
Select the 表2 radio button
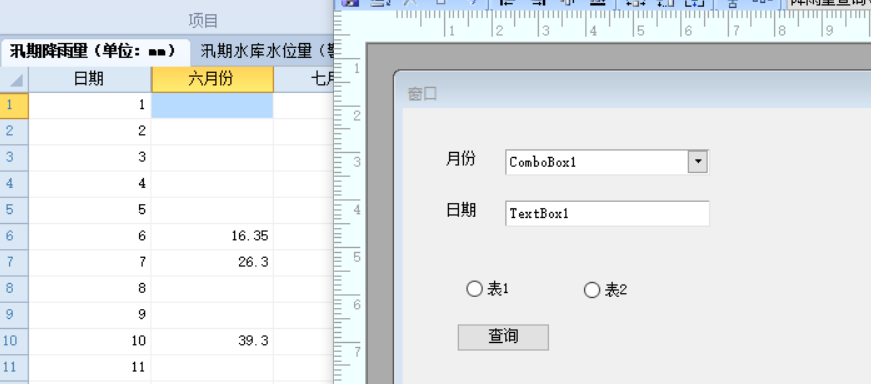[x=592, y=290]
